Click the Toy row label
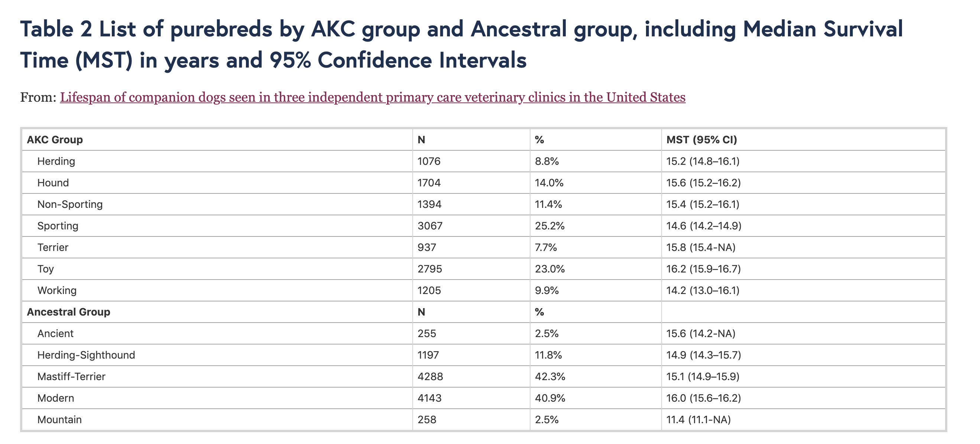980x444 pixels. (x=46, y=269)
